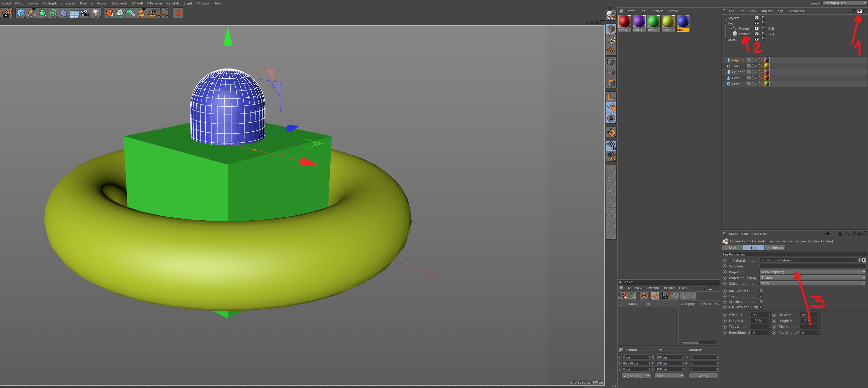Open the MoGraph menu
The width and height of the screenshot is (868, 388).
coord(49,3)
